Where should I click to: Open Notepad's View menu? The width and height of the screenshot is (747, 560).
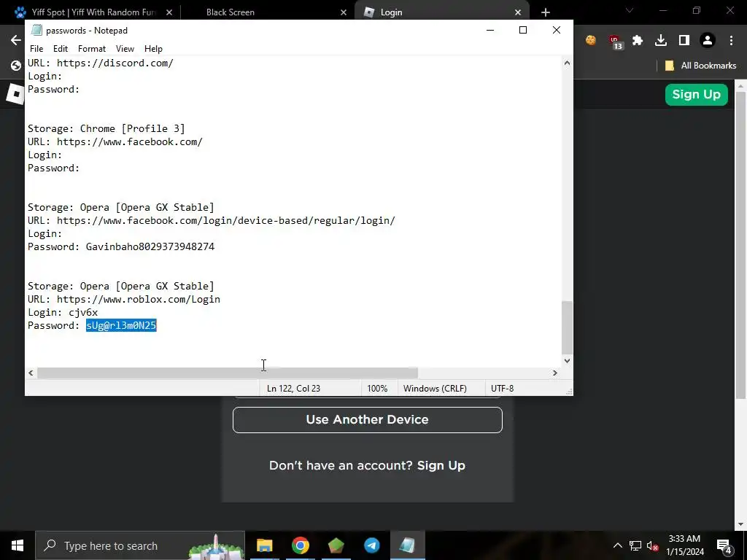coord(125,49)
